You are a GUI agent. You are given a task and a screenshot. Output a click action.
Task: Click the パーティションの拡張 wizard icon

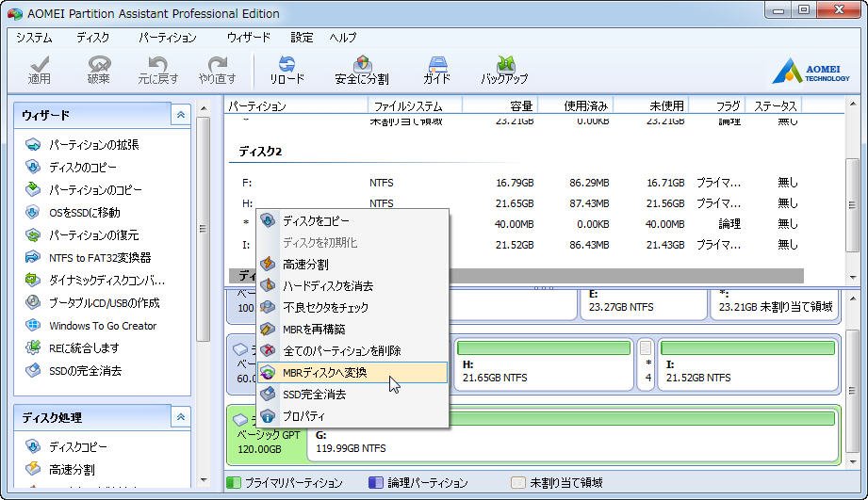33,145
